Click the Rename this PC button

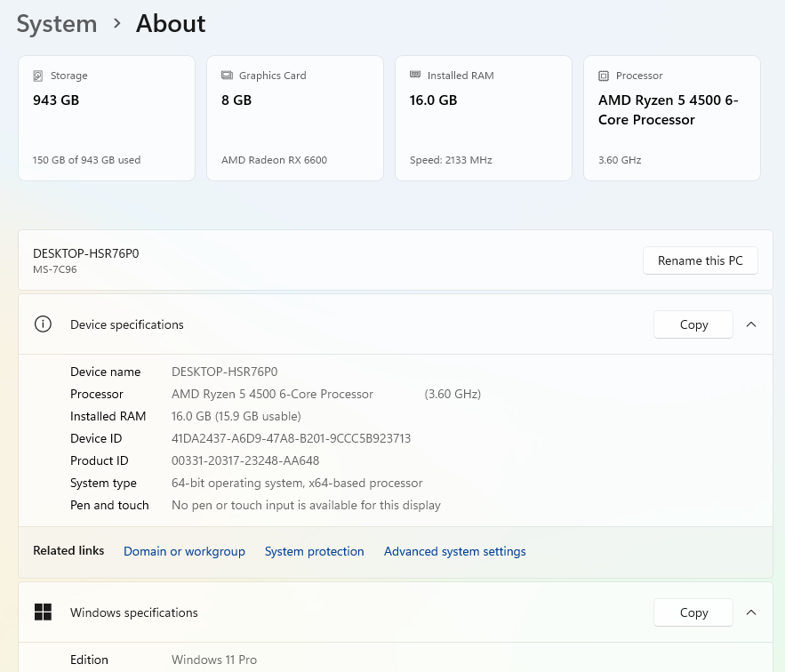(700, 260)
